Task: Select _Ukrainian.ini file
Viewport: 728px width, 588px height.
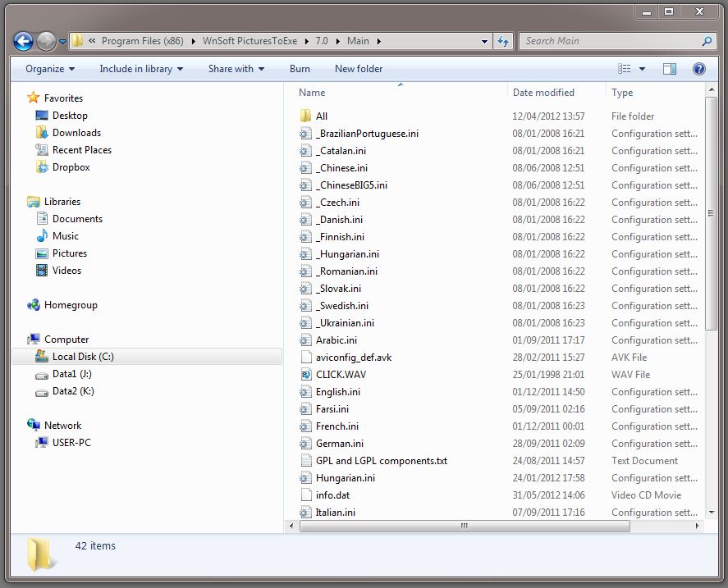Action: coord(345,323)
